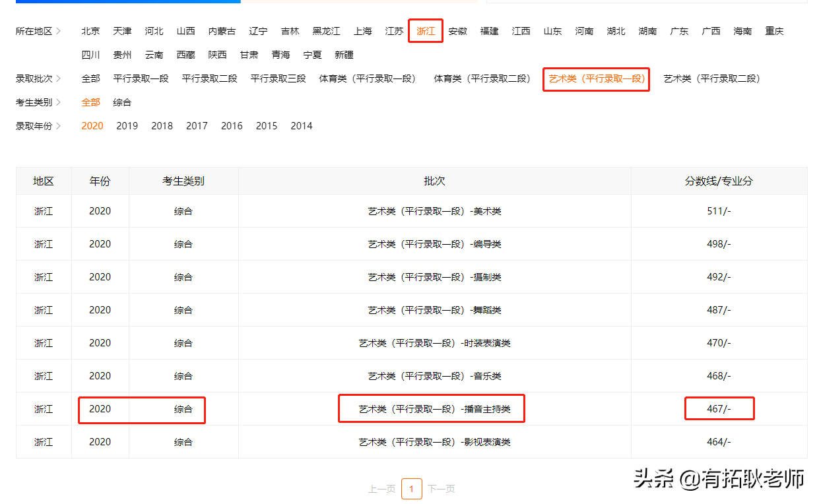Pick 广东 in the province row
The height and width of the screenshot is (504, 819).
coord(679,30)
